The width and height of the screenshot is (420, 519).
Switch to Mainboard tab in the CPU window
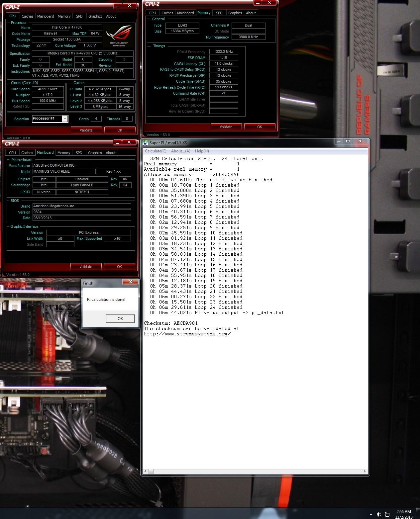pos(46,16)
